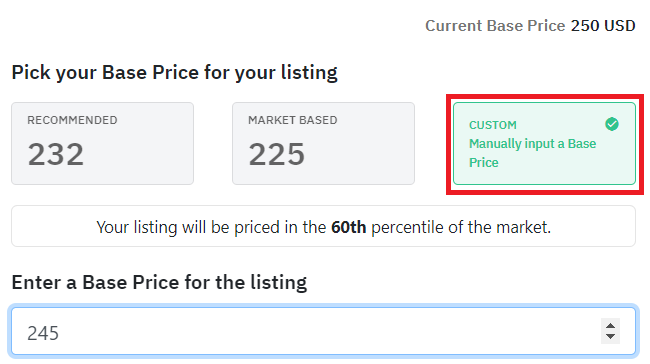The width and height of the screenshot is (650, 364).
Task: Select the Market Based 225 price card
Action: [323, 143]
